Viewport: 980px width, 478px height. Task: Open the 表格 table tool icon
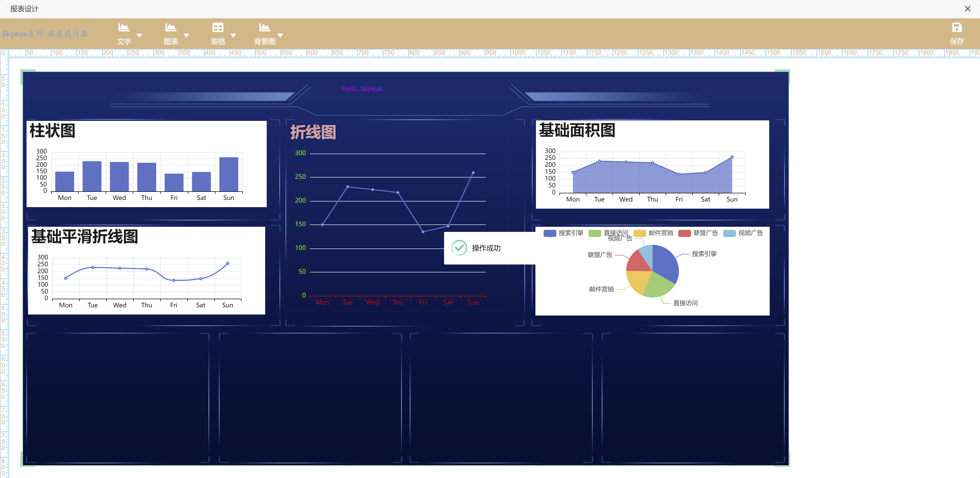point(218,27)
